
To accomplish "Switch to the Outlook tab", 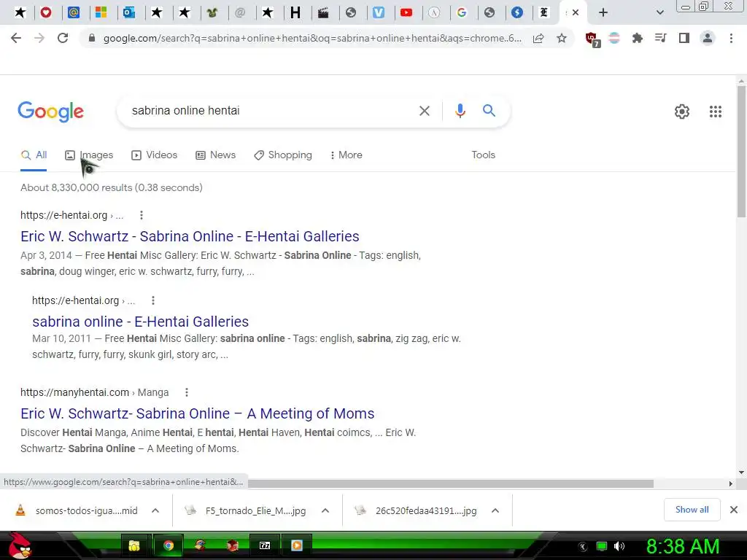I will [x=129, y=12].
